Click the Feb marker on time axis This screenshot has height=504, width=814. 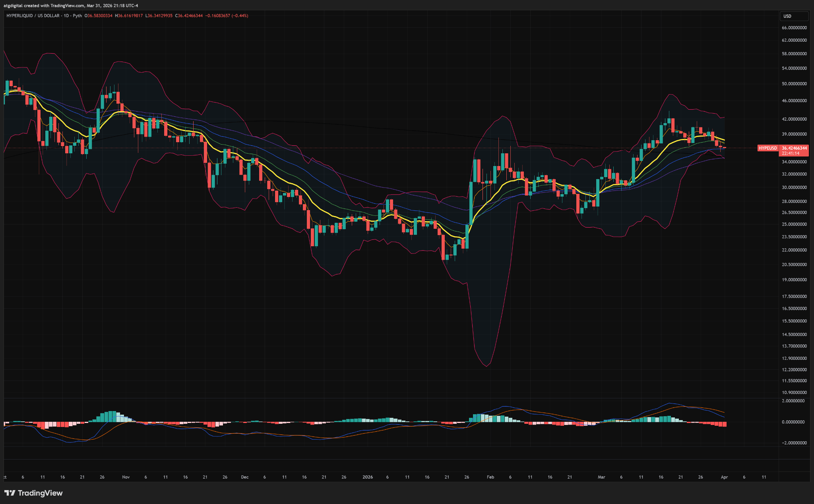point(490,477)
